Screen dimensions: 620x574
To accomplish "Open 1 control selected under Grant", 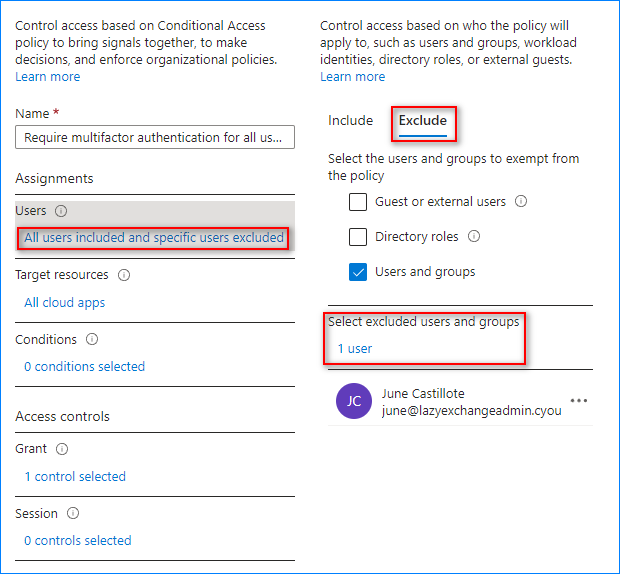I will [75, 476].
